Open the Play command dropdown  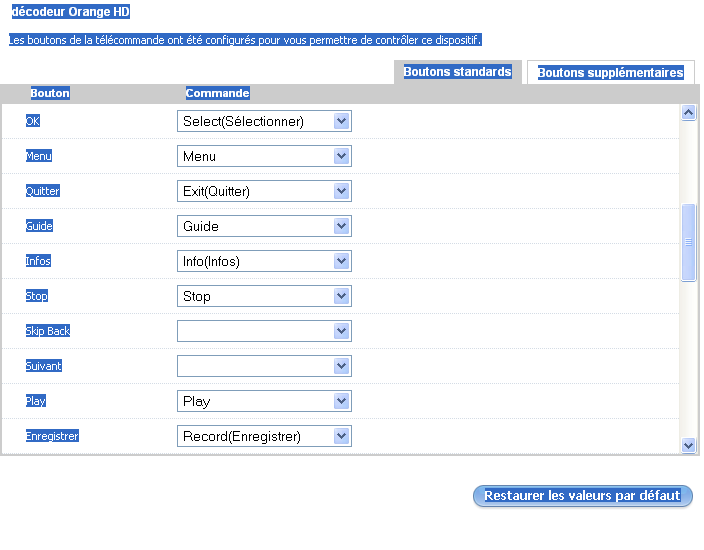pos(264,401)
